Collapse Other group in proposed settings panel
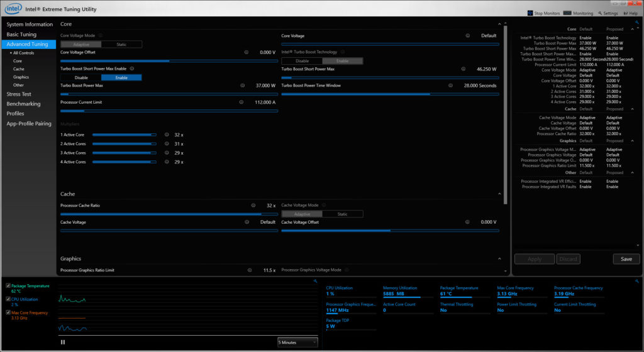 pyautogui.click(x=632, y=172)
